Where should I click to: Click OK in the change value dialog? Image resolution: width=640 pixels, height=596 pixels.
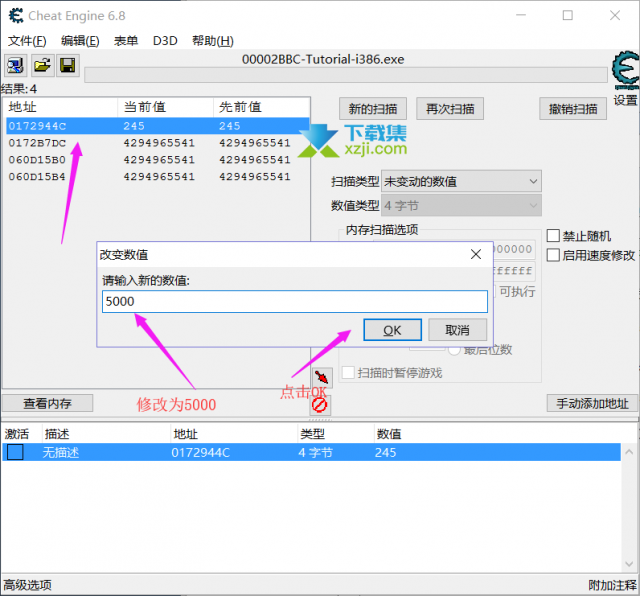click(x=392, y=330)
